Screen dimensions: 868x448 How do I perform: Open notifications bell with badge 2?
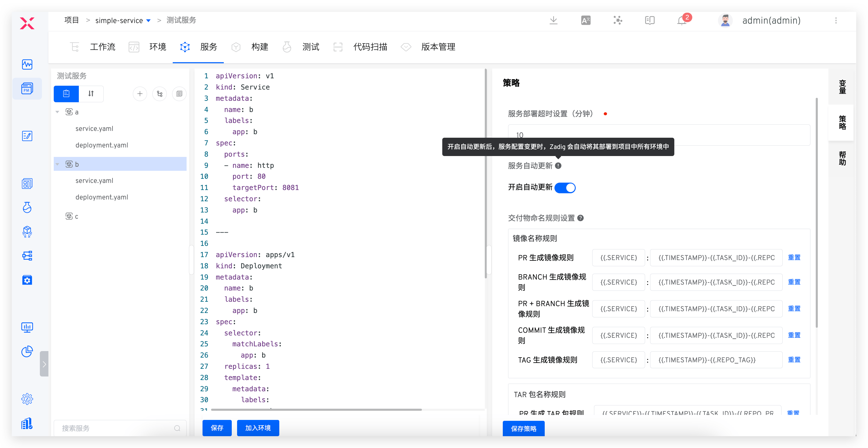pyautogui.click(x=683, y=20)
